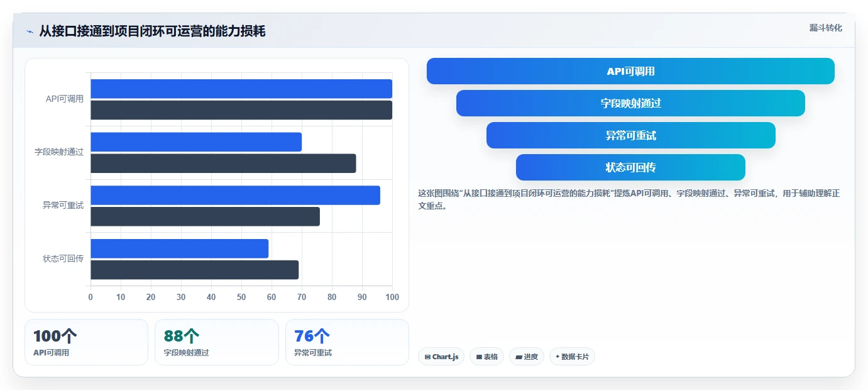Image resolution: width=868 pixels, height=390 pixels.
Task: Click the x-axis tick label 60
Action: point(272,297)
